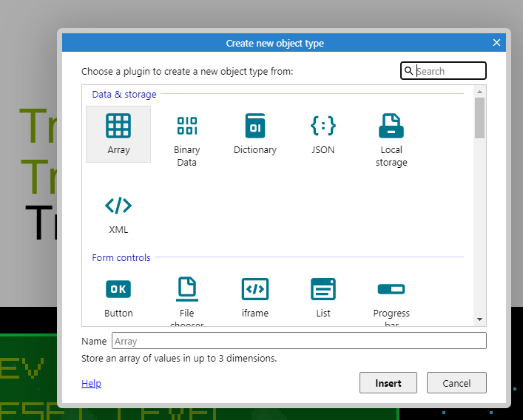Select the Array plugin icon
The height and width of the screenshot is (420, 523).
click(x=118, y=126)
